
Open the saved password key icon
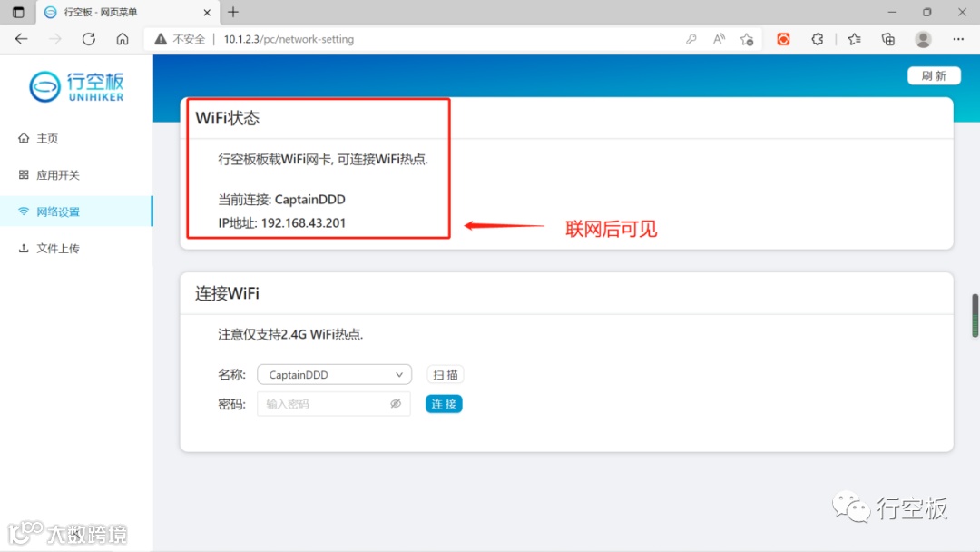click(691, 39)
